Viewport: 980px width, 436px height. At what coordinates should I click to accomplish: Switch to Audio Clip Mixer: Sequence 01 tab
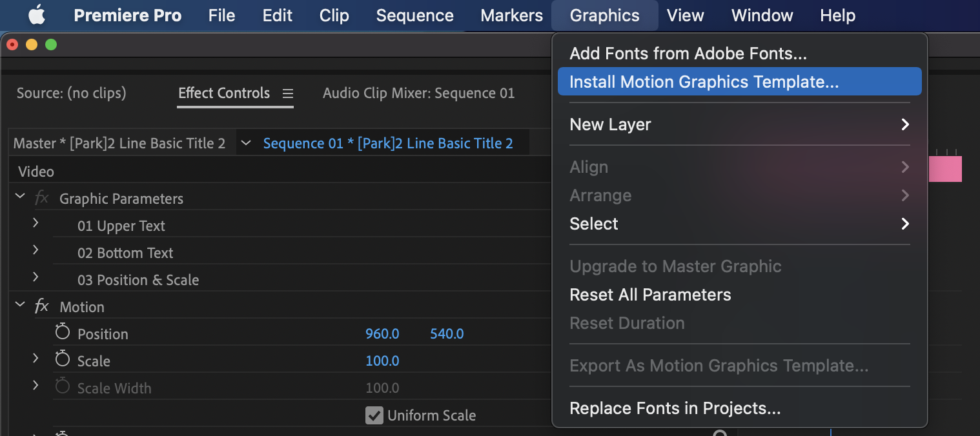[419, 94]
